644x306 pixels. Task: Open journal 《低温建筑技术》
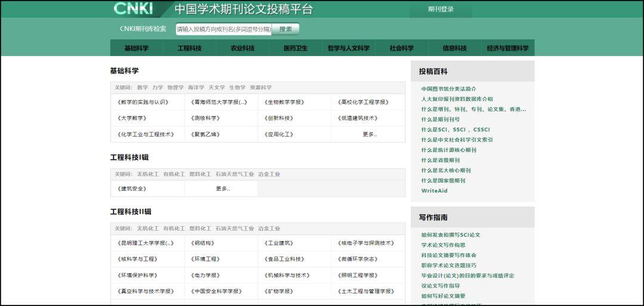(357, 118)
